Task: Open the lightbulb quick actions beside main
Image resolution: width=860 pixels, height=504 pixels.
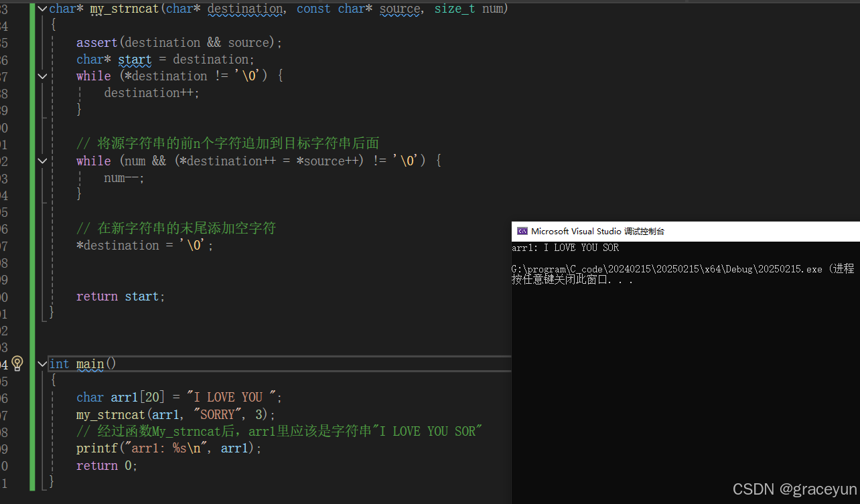Action: coord(17,363)
